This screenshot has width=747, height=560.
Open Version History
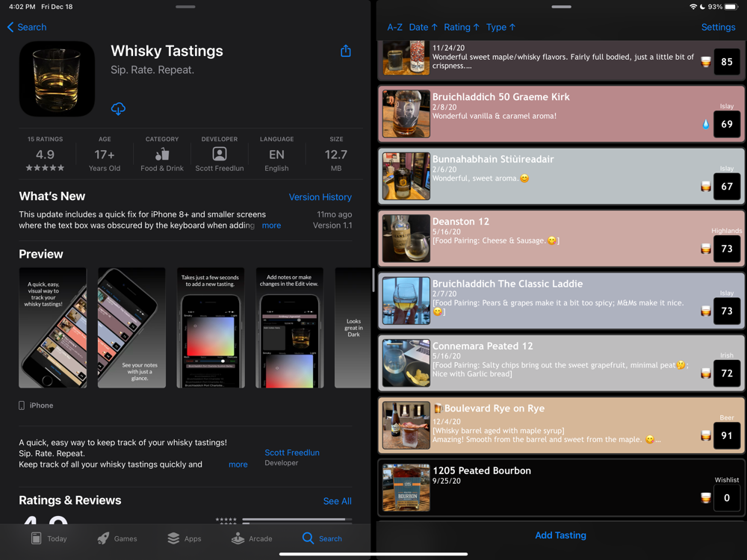tap(320, 197)
